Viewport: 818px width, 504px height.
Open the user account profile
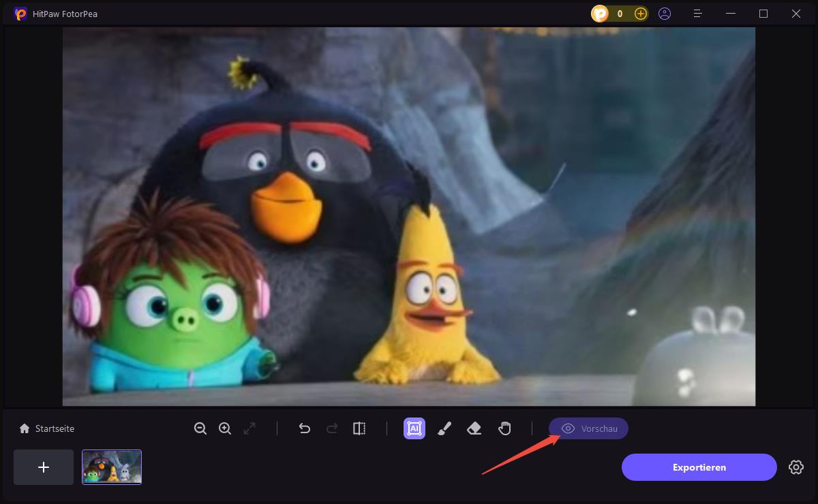pyautogui.click(x=665, y=14)
